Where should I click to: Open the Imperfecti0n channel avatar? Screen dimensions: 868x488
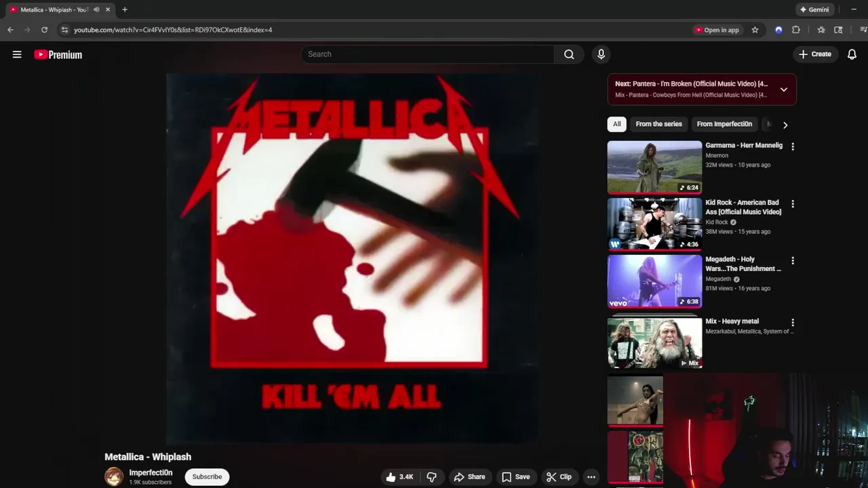[x=114, y=476]
